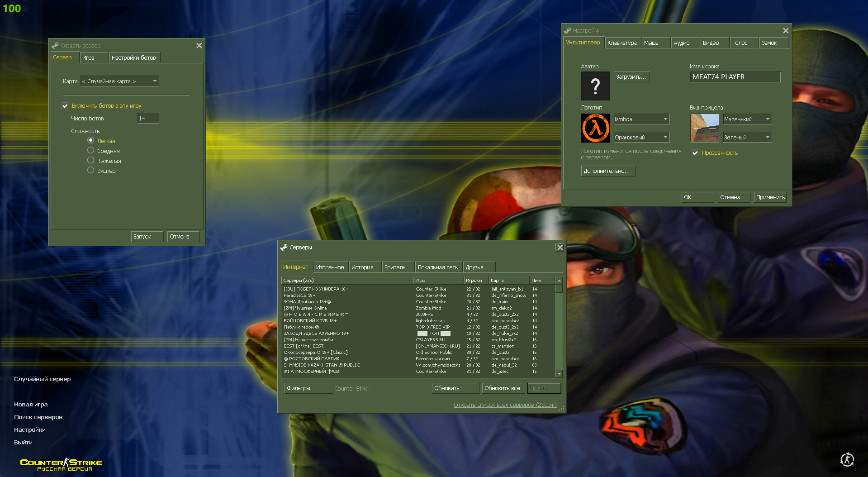Open the Мышь settings tab
Screen dimensions: 868x477
(x=655, y=43)
